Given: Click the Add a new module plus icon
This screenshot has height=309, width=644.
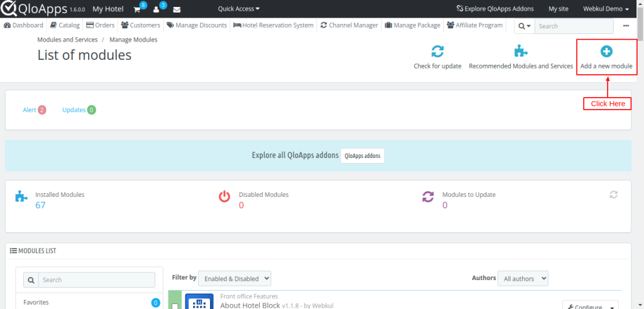Looking at the screenshot, I should click(x=606, y=52).
